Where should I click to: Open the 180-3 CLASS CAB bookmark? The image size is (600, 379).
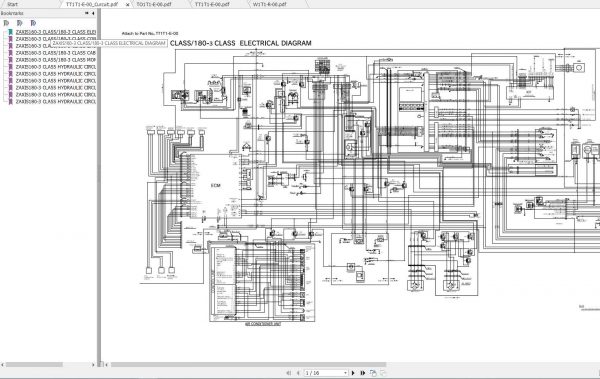point(55,53)
